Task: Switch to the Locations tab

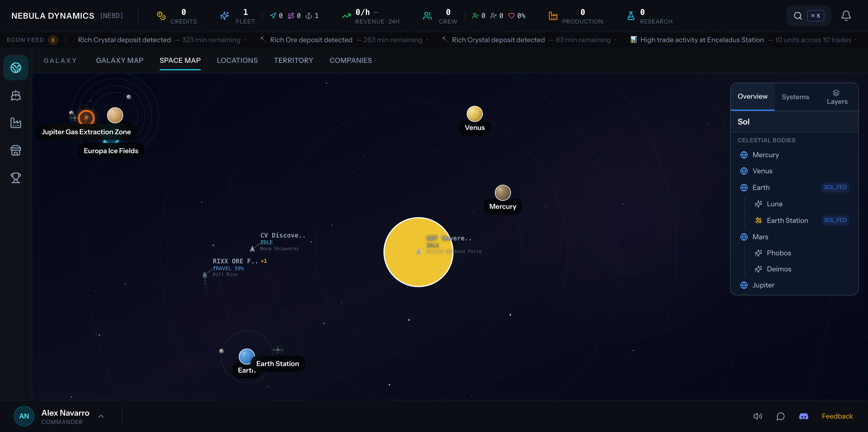Action: [x=237, y=60]
